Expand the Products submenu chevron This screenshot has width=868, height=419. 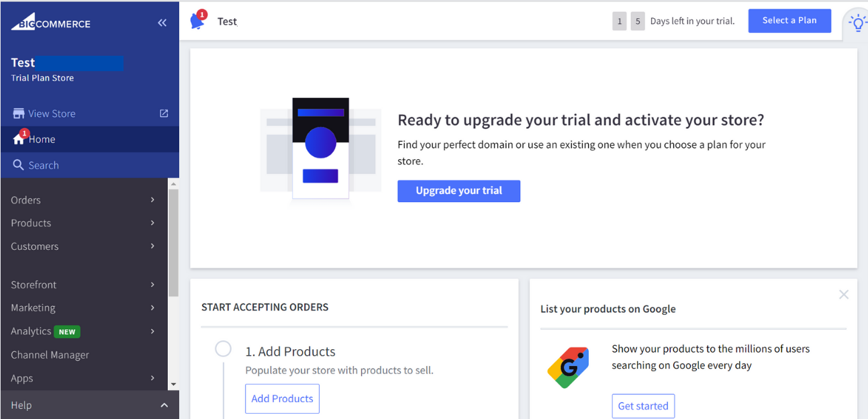152,223
